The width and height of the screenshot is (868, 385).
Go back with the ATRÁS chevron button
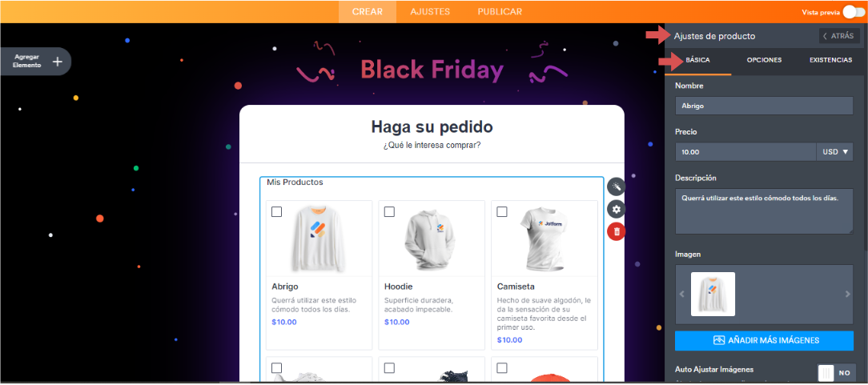point(839,36)
